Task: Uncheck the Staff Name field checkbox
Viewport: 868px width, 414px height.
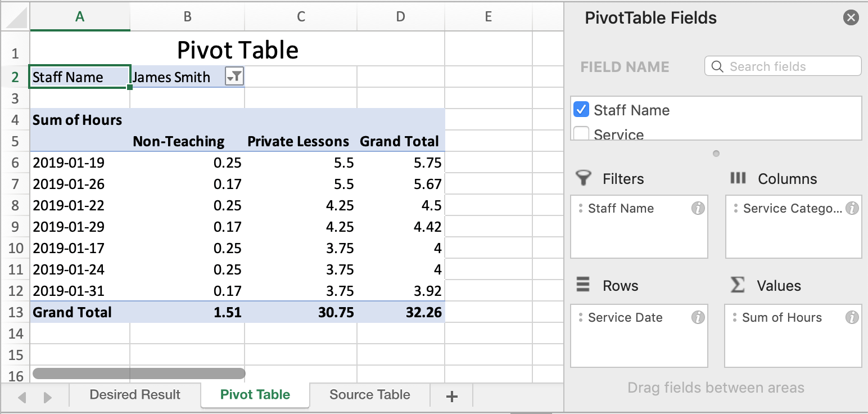Action: point(581,110)
